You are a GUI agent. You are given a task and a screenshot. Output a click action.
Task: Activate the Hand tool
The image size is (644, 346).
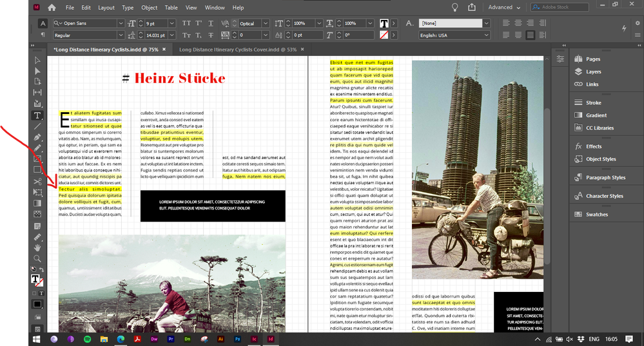click(x=37, y=247)
